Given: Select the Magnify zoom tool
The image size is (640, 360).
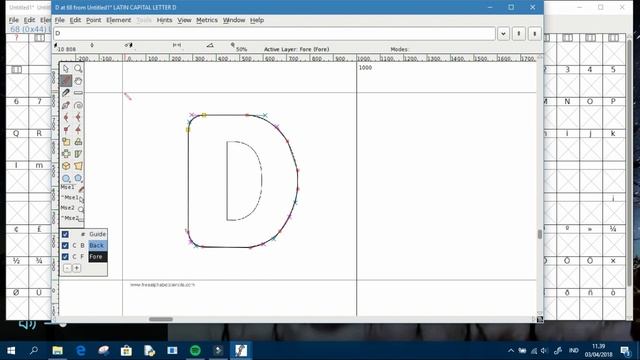Looking at the screenshot, I should click(78, 69).
